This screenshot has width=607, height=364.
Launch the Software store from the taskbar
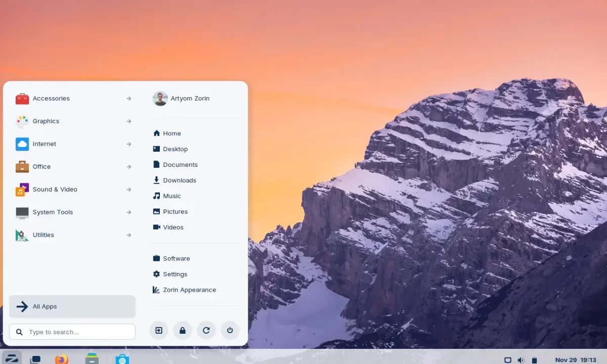(122, 359)
